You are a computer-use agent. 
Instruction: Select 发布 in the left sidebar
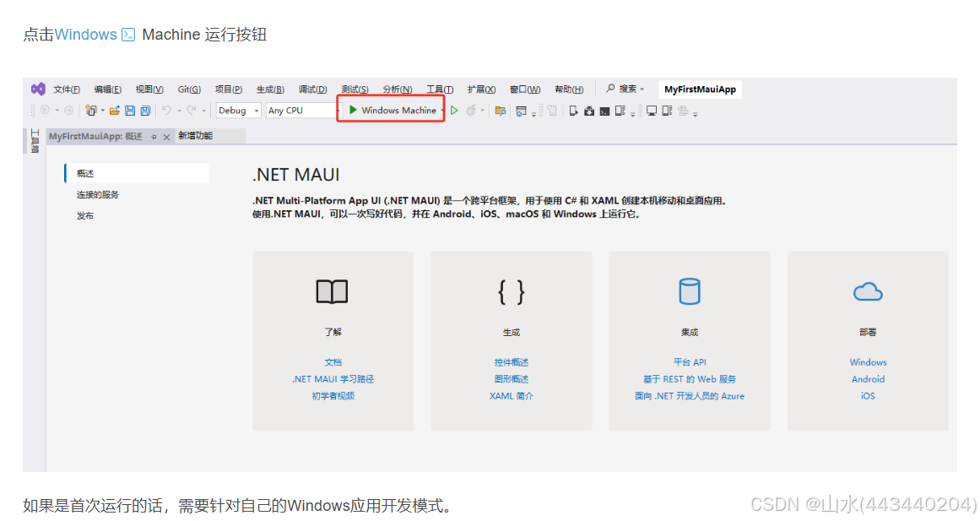(85, 216)
